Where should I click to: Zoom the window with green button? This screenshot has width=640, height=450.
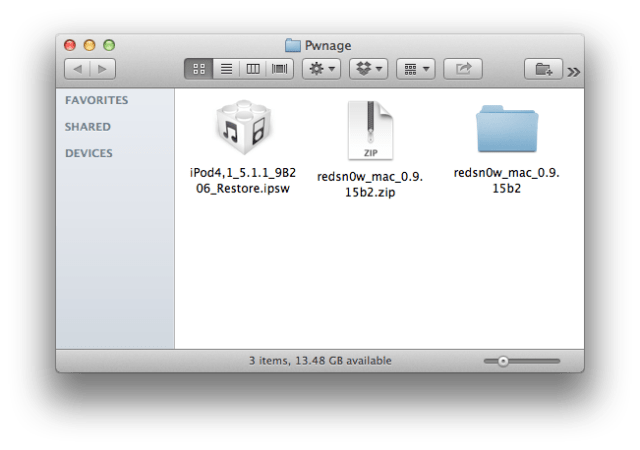(109, 45)
